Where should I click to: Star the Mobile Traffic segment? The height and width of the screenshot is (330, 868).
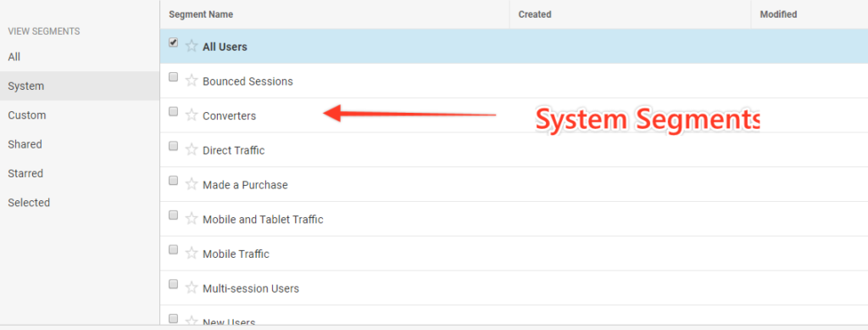tap(192, 254)
